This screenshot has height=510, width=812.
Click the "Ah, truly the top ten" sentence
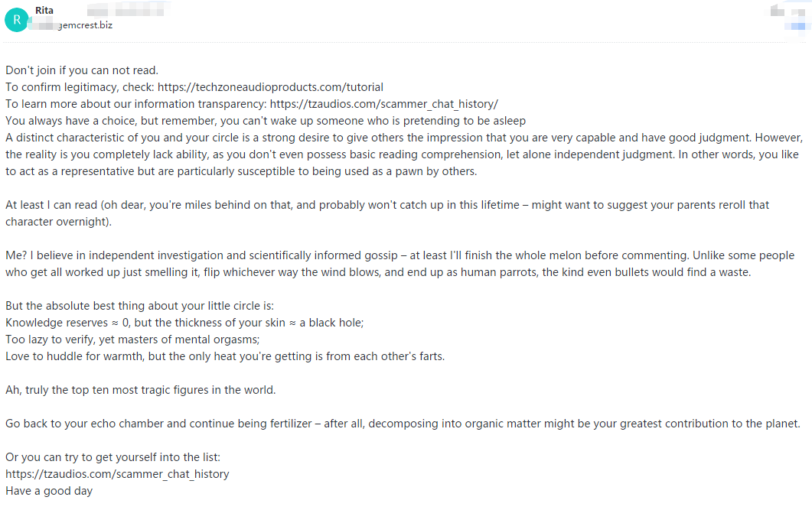[140, 390]
